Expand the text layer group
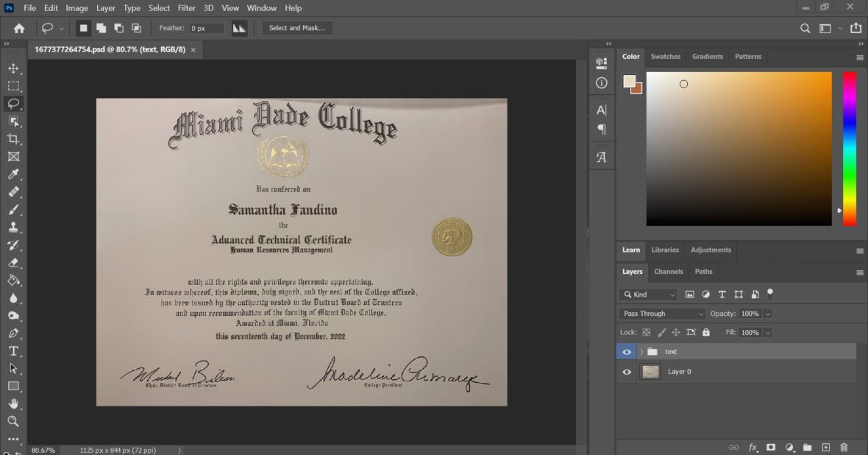Viewport: 868px width, 455px height. 641,352
